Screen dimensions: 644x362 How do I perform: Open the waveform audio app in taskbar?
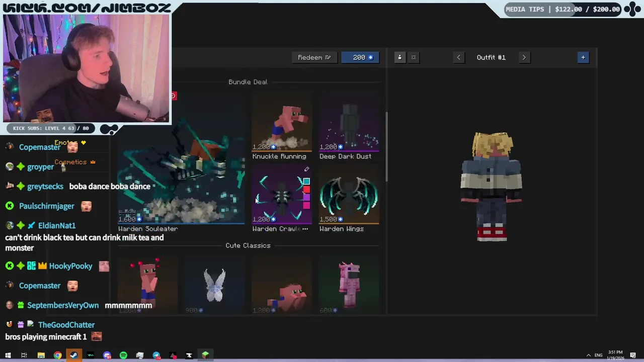(x=91, y=355)
